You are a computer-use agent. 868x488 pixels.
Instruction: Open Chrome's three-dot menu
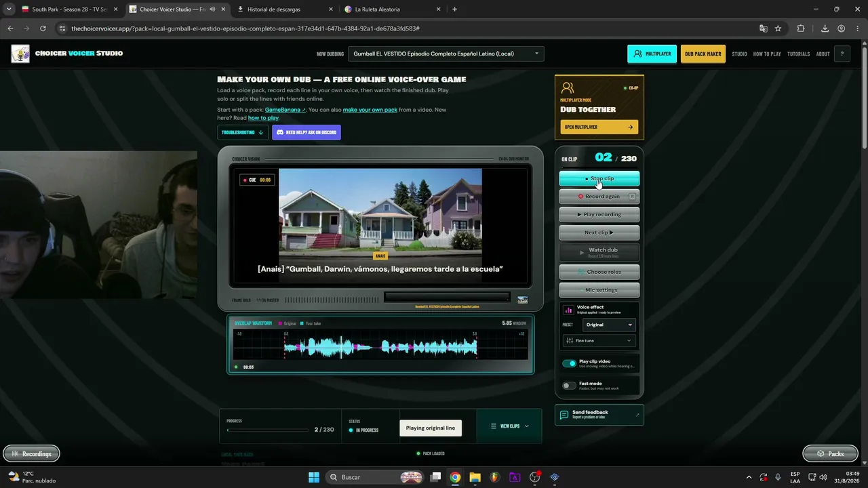click(x=857, y=28)
